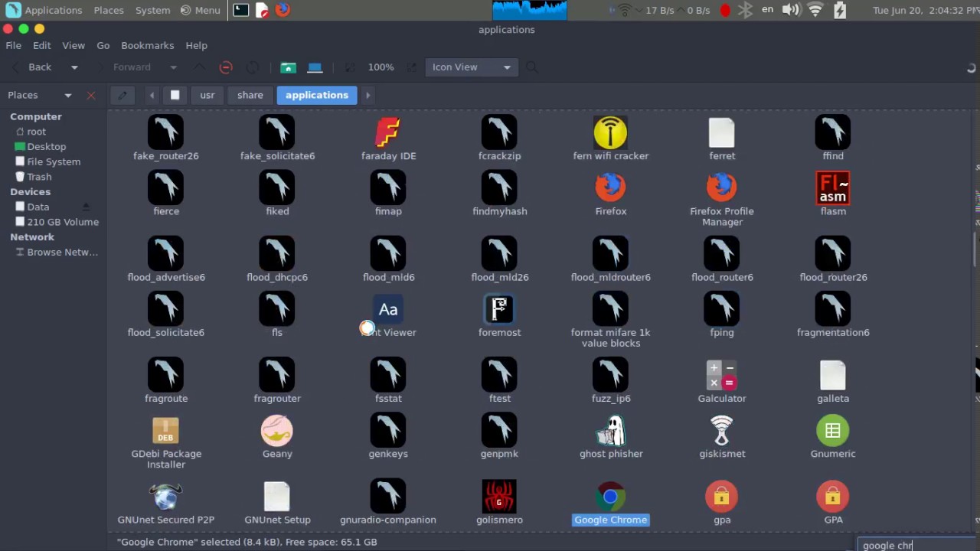Open the volume control in the system tray
980x551 pixels.
coord(791,10)
